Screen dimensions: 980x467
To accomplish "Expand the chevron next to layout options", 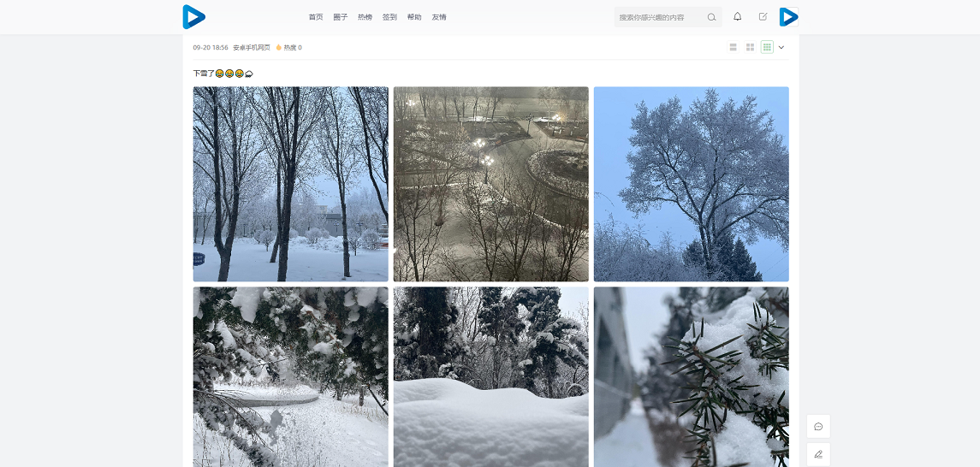I will [781, 47].
